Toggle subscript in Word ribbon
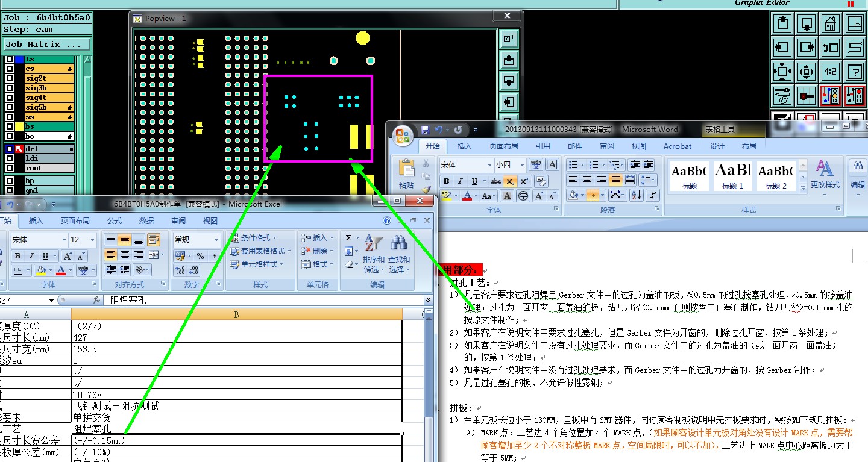 [510, 181]
